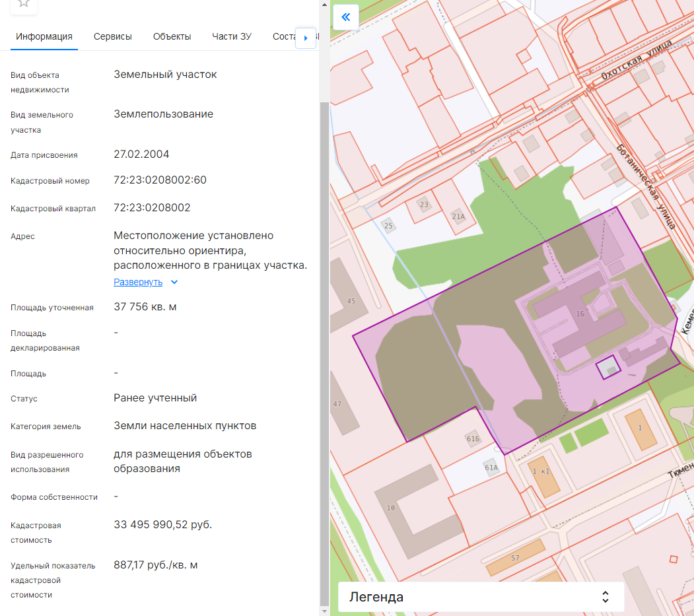Expand address using chevron beside Развернуть

(174, 282)
